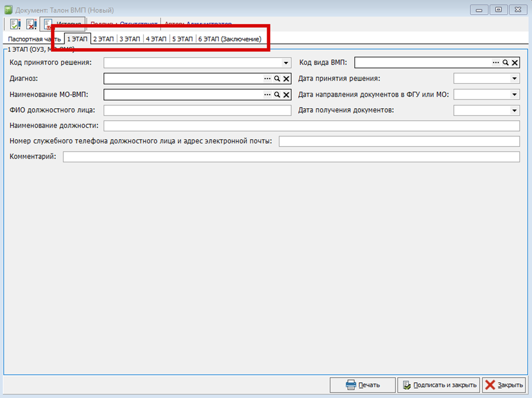Clear Код вида ВМП using the X icon

coord(515,63)
